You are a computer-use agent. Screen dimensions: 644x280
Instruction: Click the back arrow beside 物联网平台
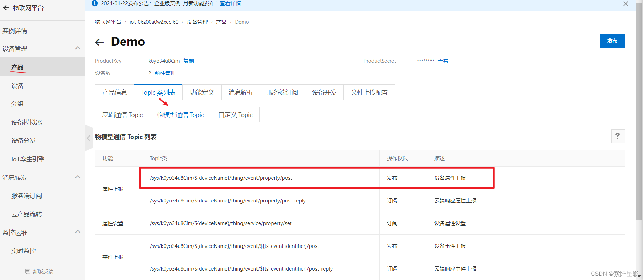[6, 8]
